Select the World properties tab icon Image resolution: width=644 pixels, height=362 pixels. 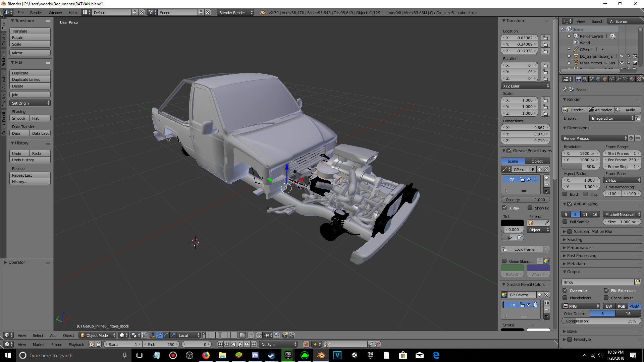(598, 79)
